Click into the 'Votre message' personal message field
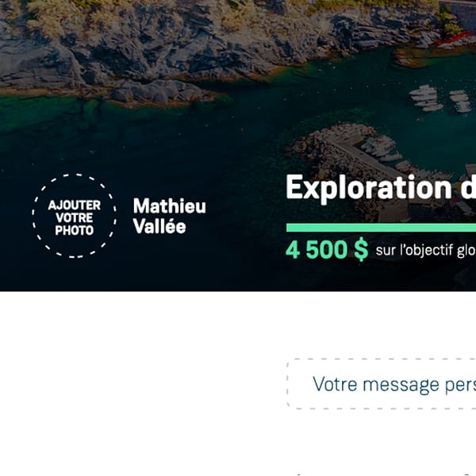Screen dimensions: 476x476 tap(382, 384)
